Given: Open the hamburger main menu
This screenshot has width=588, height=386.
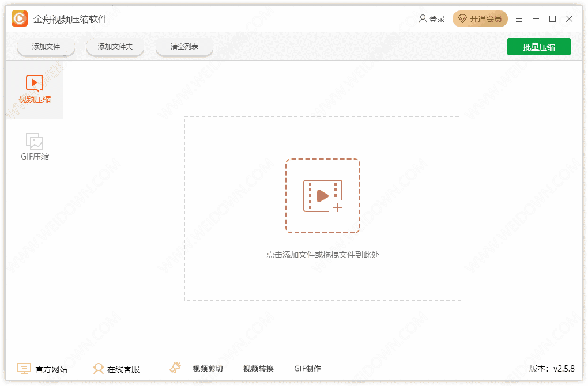Looking at the screenshot, I should tap(519, 19).
